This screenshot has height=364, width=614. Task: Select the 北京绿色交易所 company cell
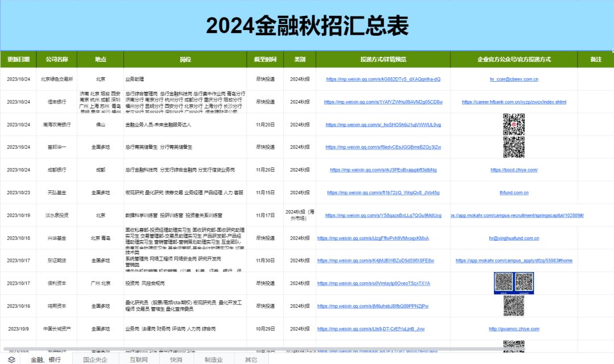(x=57, y=79)
